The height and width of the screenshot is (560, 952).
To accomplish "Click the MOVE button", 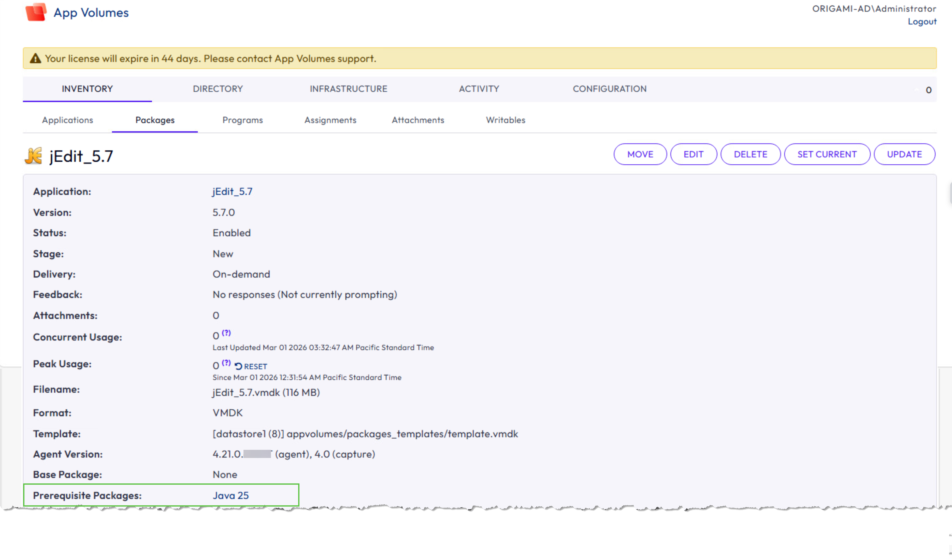I will 640,154.
